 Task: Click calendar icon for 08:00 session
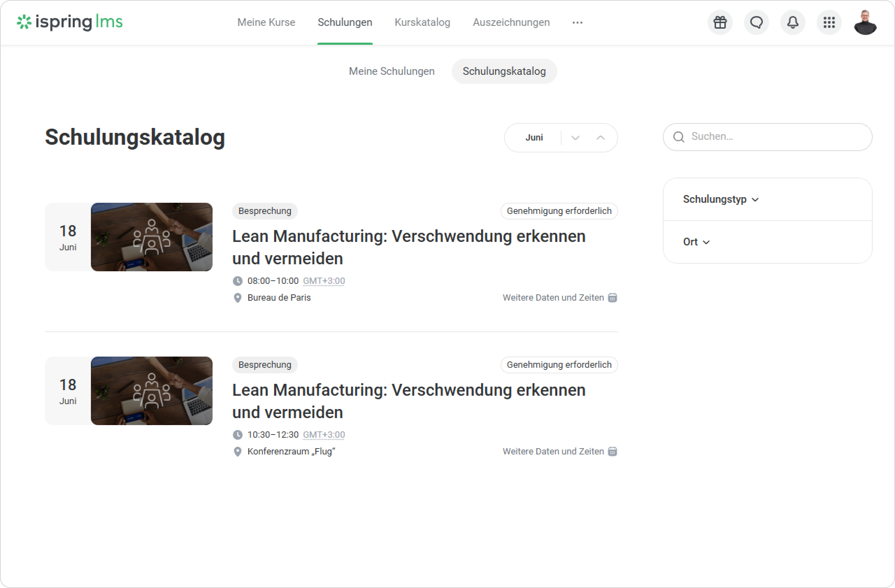click(613, 298)
